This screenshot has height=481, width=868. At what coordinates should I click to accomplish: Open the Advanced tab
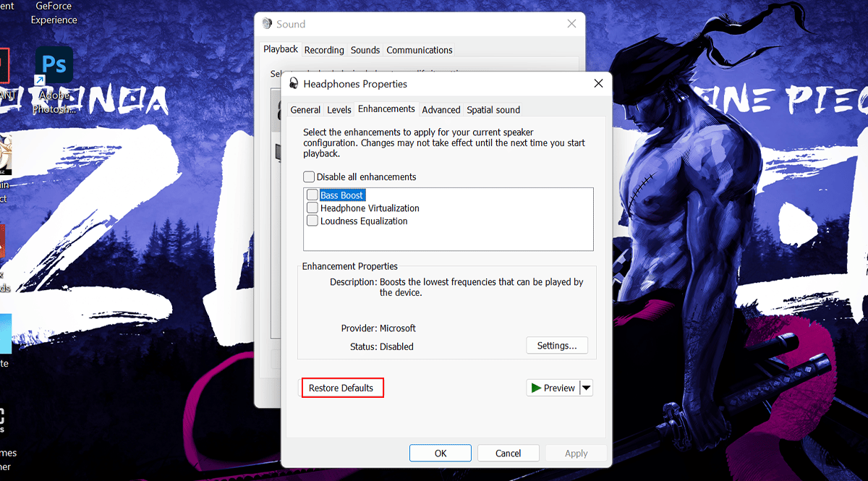(441, 110)
